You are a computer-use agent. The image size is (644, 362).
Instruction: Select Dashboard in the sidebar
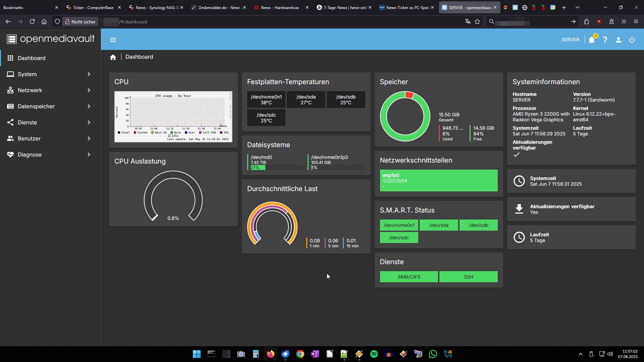click(x=32, y=58)
